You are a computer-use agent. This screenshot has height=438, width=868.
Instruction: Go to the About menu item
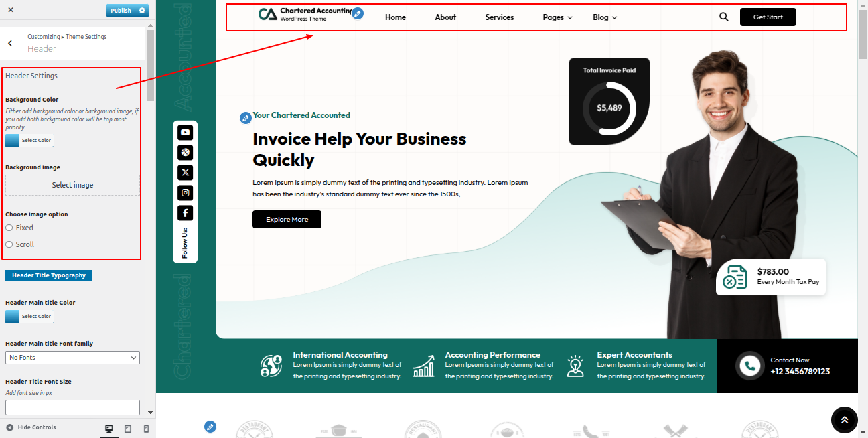pyautogui.click(x=445, y=17)
